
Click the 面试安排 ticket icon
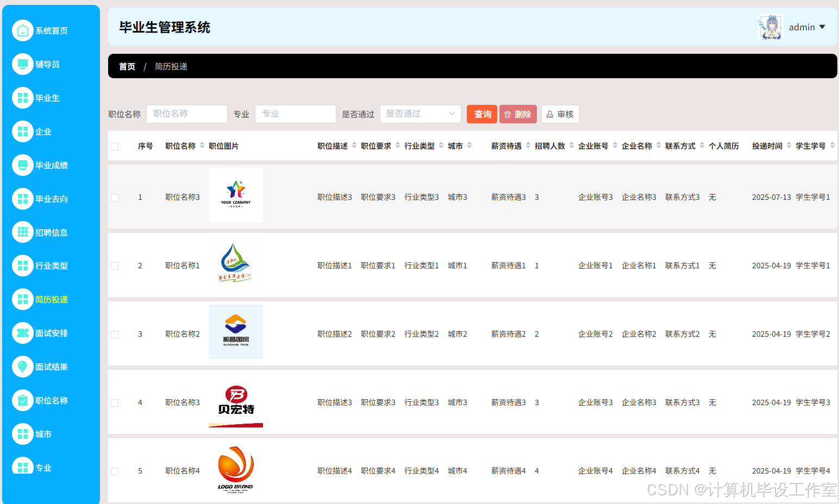pyautogui.click(x=23, y=333)
